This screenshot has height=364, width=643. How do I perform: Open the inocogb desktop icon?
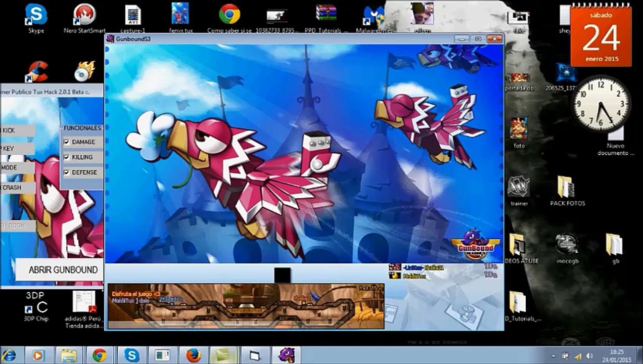point(567,248)
